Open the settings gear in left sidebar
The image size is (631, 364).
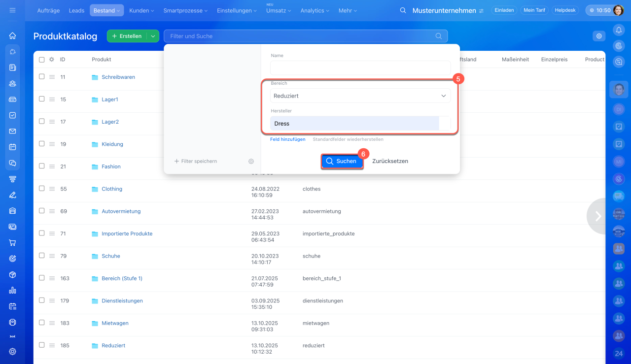click(12, 352)
